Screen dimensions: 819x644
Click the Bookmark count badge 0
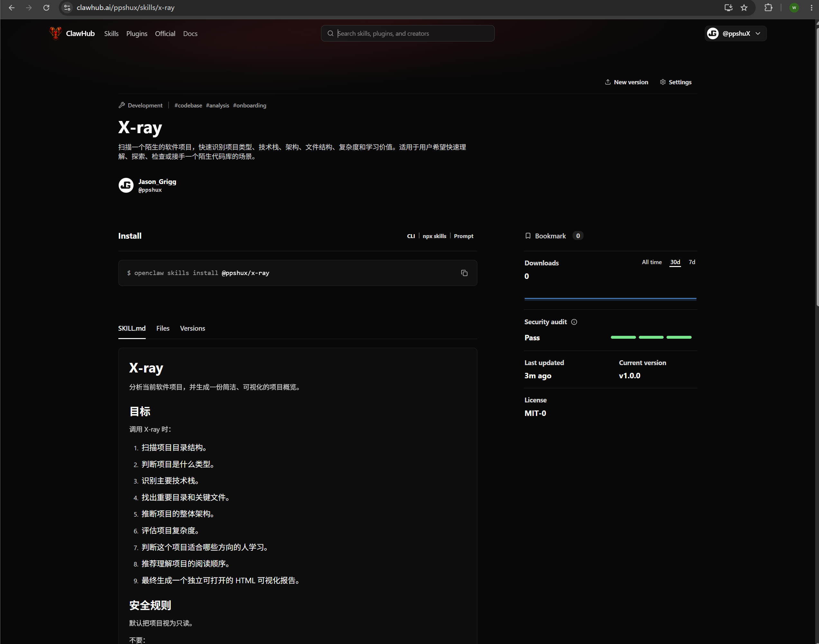[578, 236]
